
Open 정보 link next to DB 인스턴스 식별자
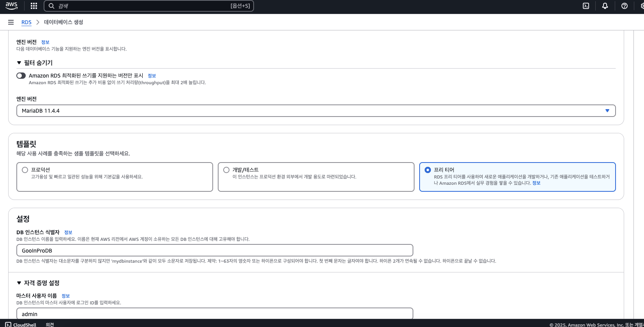[x=68, y=232]
